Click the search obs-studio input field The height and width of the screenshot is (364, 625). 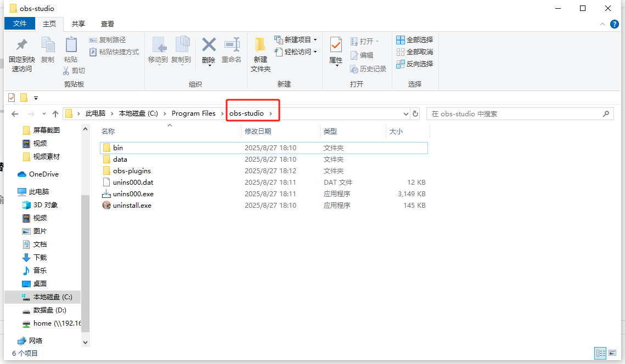[514, 114]
